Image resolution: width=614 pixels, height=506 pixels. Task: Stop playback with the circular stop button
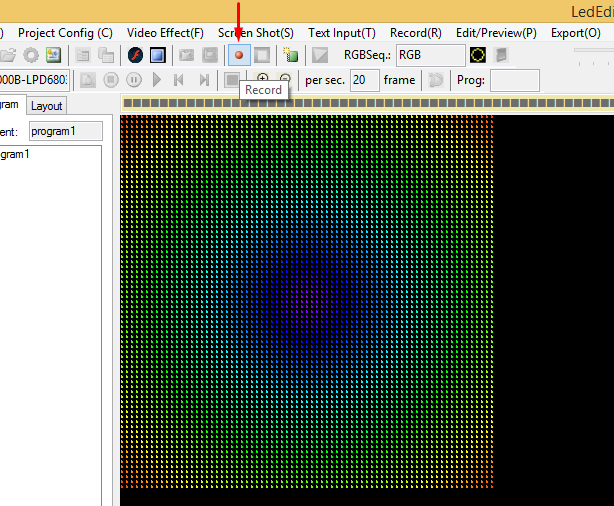[111, 80]
